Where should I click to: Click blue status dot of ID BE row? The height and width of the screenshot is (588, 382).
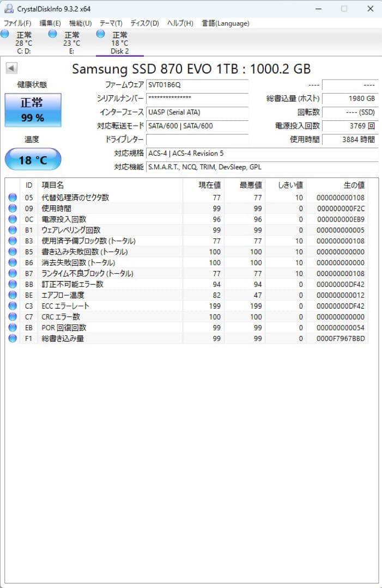pyautogui.click(x=13, y=295)
